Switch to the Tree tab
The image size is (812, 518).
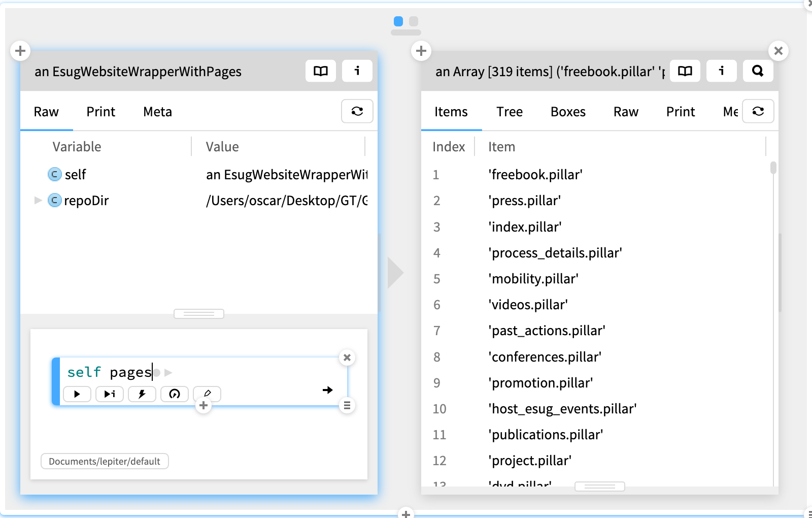(509, 112)
